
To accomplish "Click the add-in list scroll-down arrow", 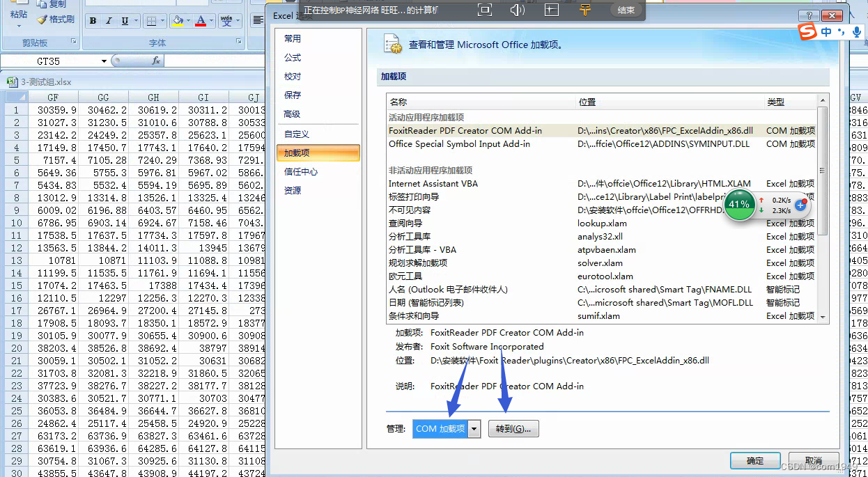I will tap(823, 317).
